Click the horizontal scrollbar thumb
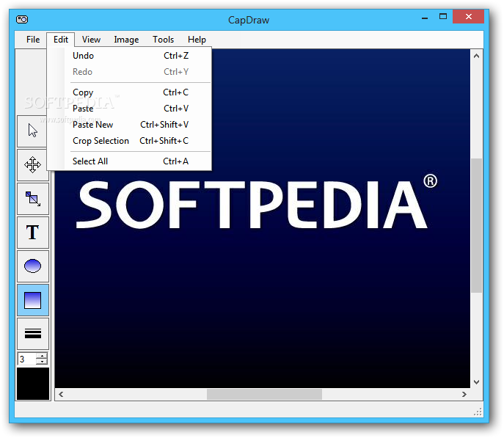This screenshot has height=438, width=504. [264, 394]
